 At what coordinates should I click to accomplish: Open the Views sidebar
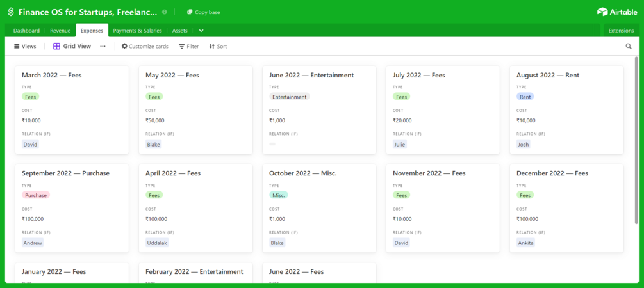[25, 46]
